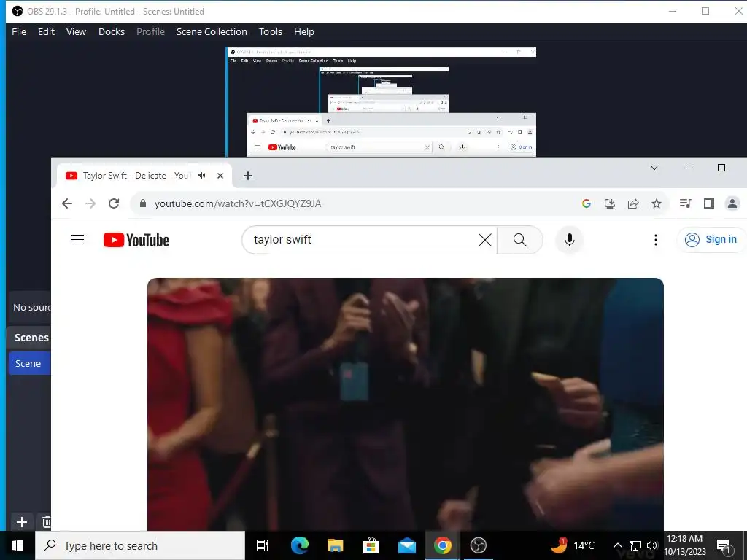View site information via the lock icon

pos(142,204)
